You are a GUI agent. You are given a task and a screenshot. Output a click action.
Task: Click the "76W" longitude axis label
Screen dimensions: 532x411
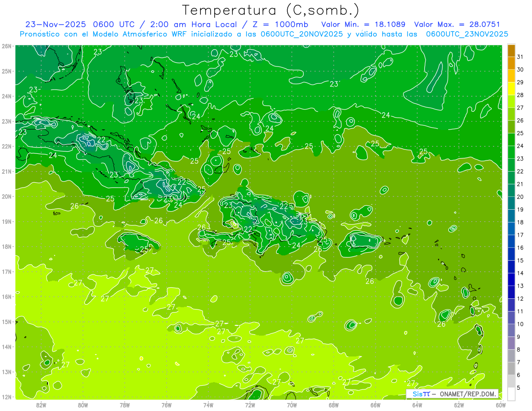(166, 405)
